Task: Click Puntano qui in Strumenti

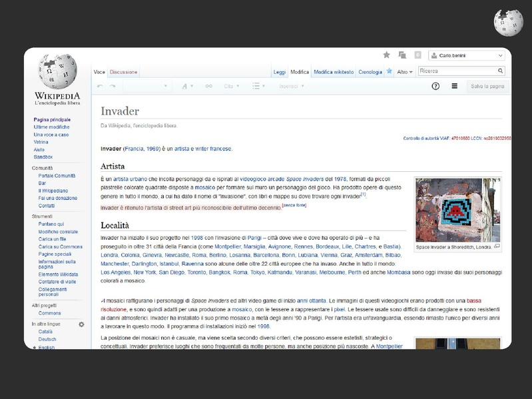Action: pyautogui.click(x=51, y=224)
